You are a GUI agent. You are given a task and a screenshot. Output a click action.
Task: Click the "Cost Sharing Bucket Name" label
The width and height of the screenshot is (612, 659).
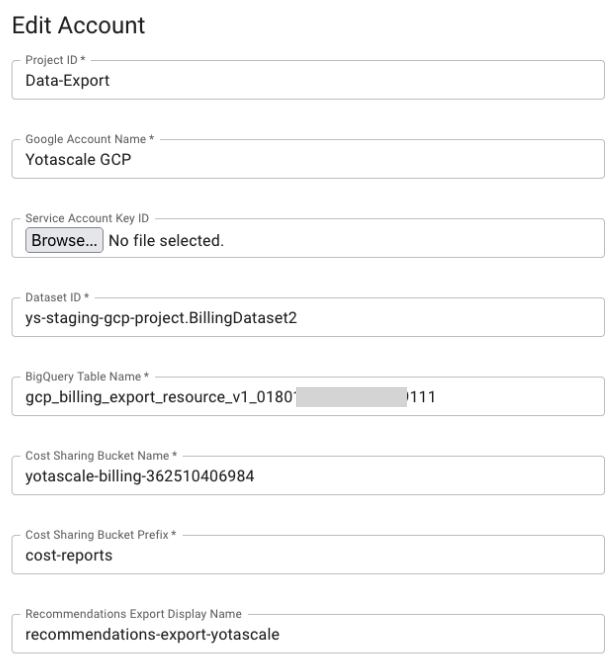pyautogui.click(x=100, y=455)
